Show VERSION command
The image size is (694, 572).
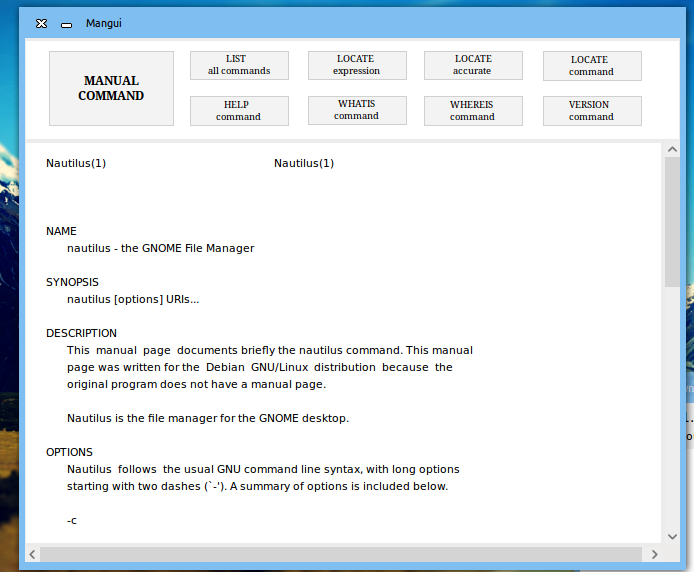[592, 111]
